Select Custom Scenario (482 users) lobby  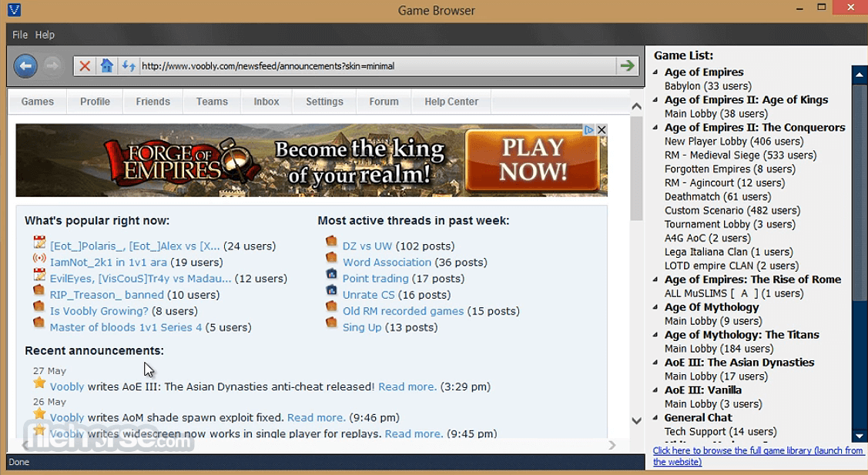pos(732,210)
